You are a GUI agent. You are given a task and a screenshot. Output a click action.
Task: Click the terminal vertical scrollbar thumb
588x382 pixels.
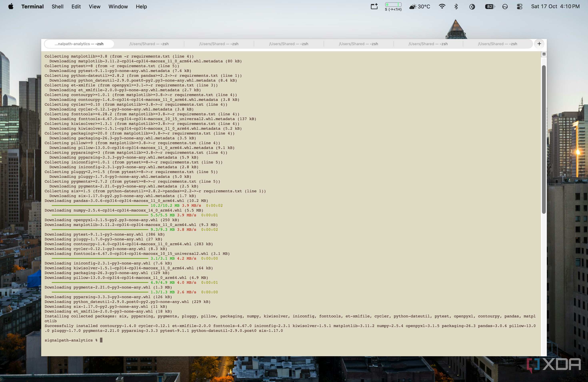544,139
